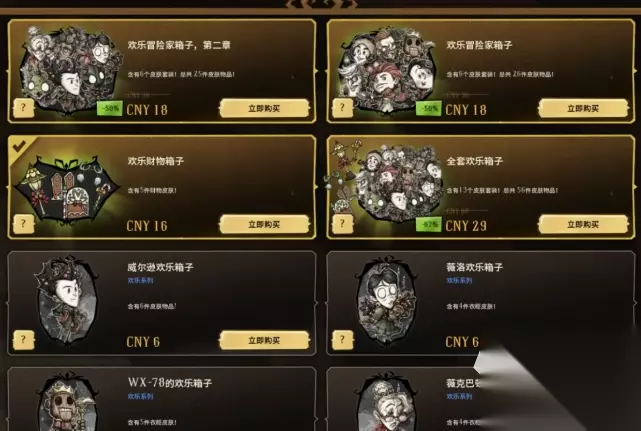Open info question mark on 威尔逊欢乐箱子
641x431 pixels.
pyautogui.click(x=23, y=340)
